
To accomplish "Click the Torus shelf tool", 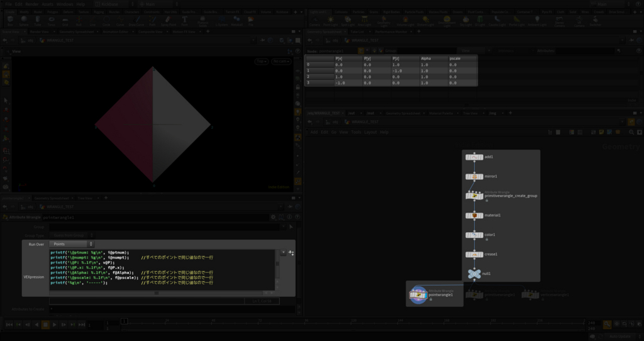I will point(52,21).
